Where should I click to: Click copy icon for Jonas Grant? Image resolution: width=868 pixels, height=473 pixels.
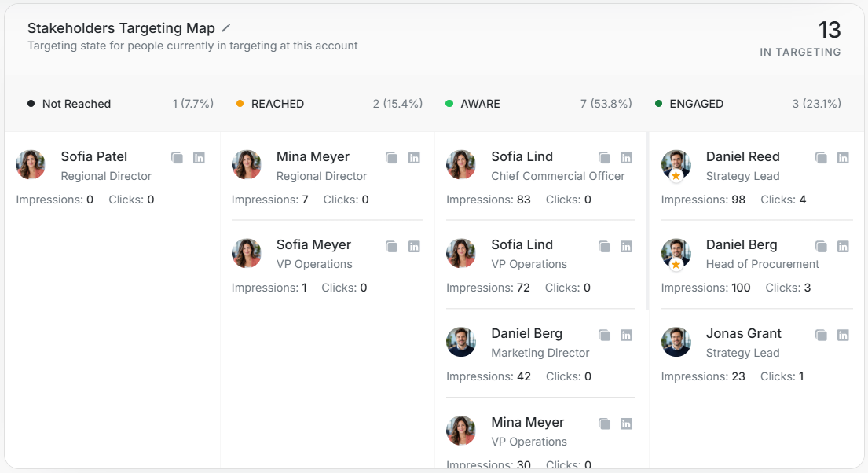(x=822, y=335)
